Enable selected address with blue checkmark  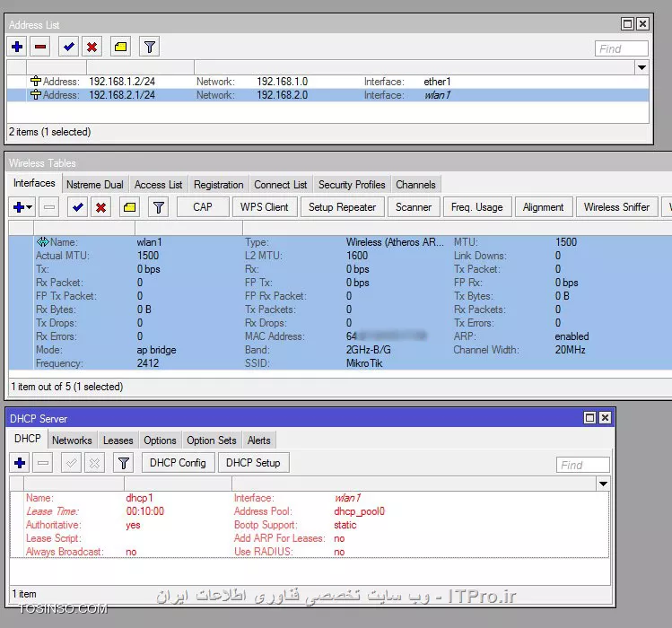pos(68,47)
